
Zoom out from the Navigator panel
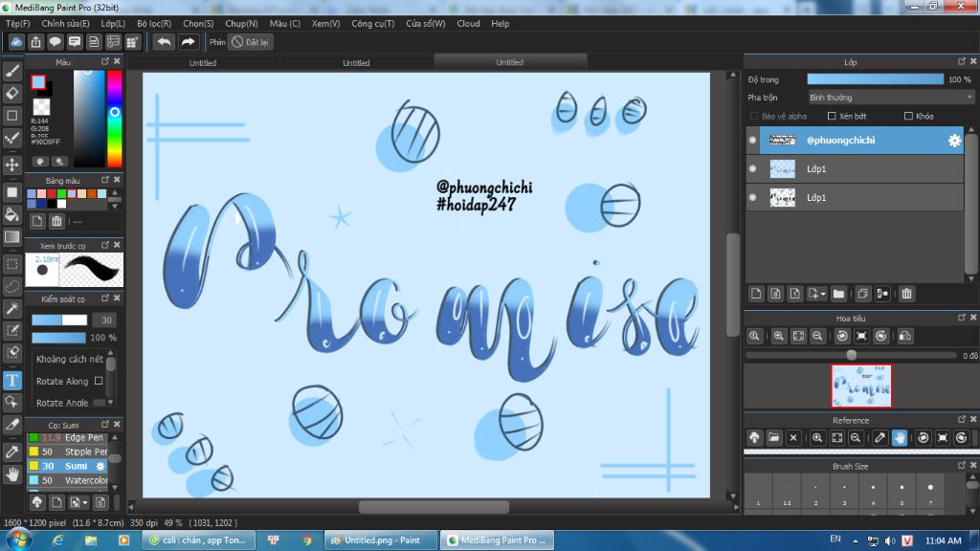[x=817, y=336]
